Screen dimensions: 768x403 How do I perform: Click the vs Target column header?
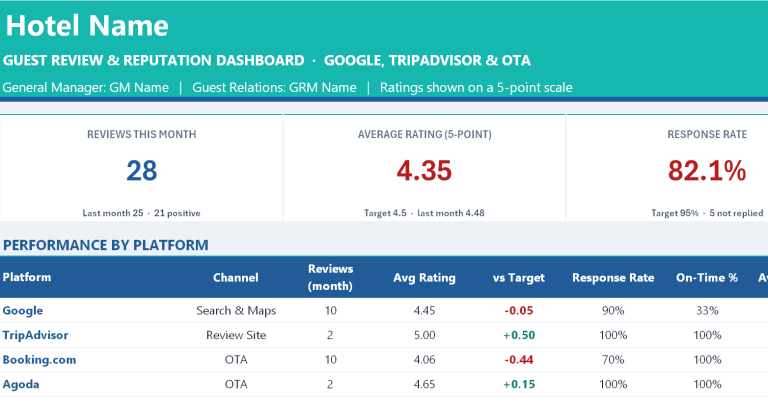519,278
